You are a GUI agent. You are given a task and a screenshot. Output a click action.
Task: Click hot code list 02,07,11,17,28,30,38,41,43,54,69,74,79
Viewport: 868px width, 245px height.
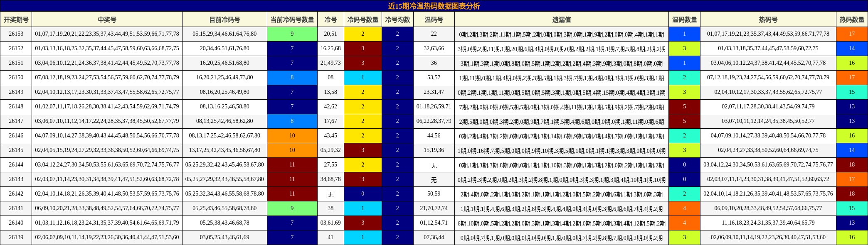pos(768,107)
